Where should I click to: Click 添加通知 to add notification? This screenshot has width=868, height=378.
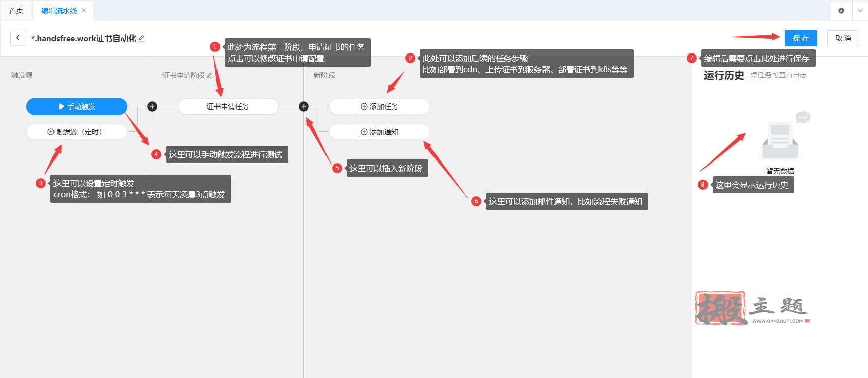pyautogui.click(x=379, y=132)
